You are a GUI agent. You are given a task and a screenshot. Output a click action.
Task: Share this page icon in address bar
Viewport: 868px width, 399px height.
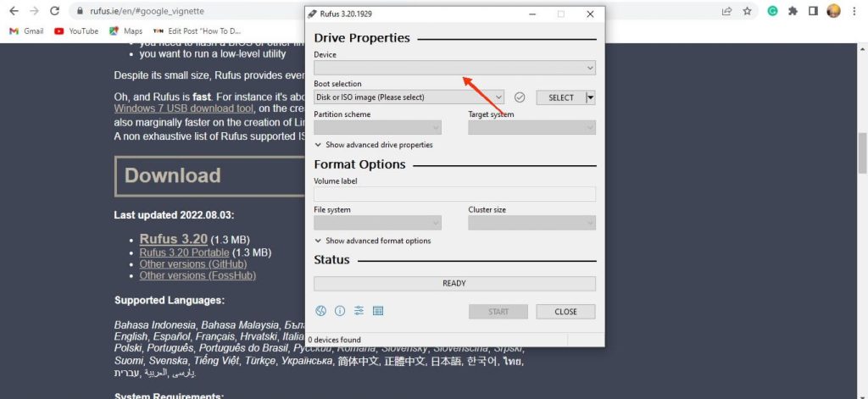[x=726, y=11]
